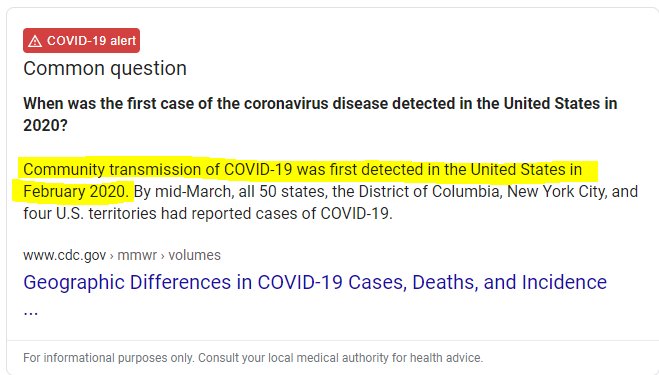659x375 pixels.
Task: Select the mmwr breadcrumb segment
Action: click(137, 255)
